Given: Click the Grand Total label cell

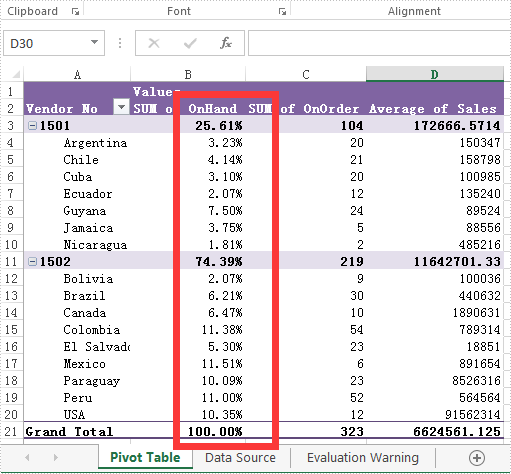Looking at the screenshot, I should pos(77,432).
